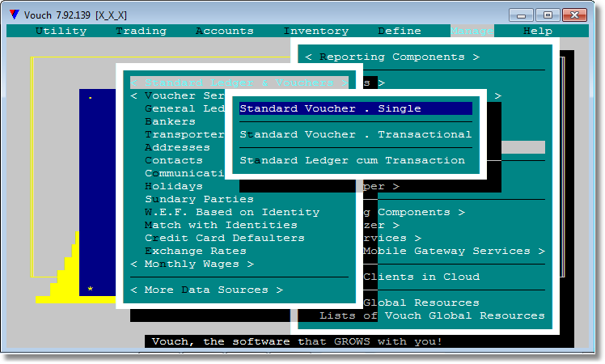Choose Bankers from data sources list
The image size is (605, 364).
point(170,121)
